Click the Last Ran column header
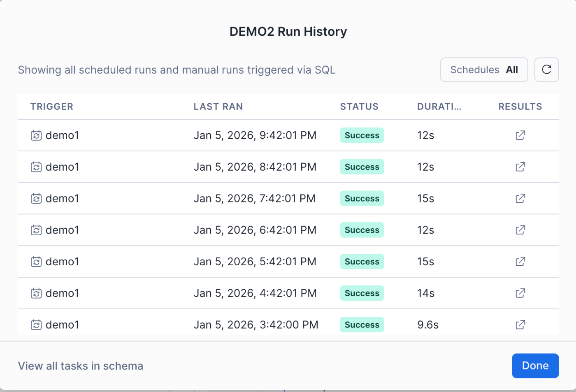Viewport: 576px width, 392px height. point(218,107)
